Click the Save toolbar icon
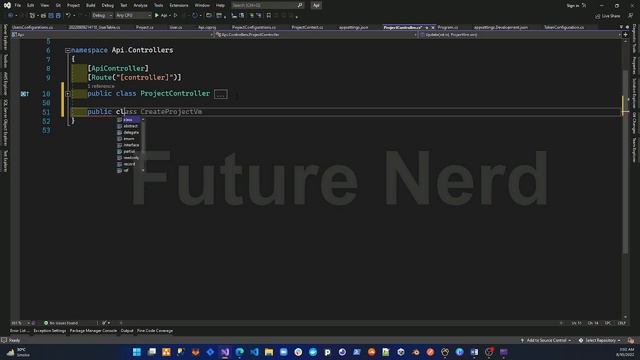Viewport: 640px width, 360px height. coord(51,16)
